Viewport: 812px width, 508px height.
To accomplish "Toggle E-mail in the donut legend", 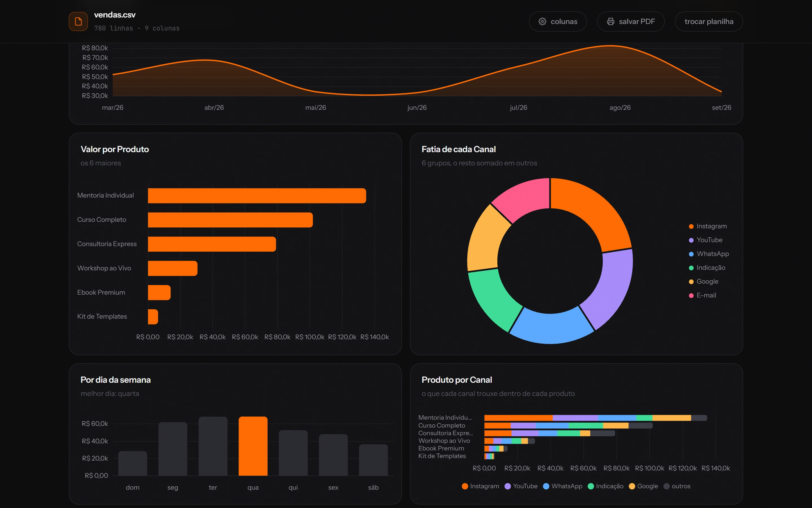I will pyautogui.click(x=702, y=295).
